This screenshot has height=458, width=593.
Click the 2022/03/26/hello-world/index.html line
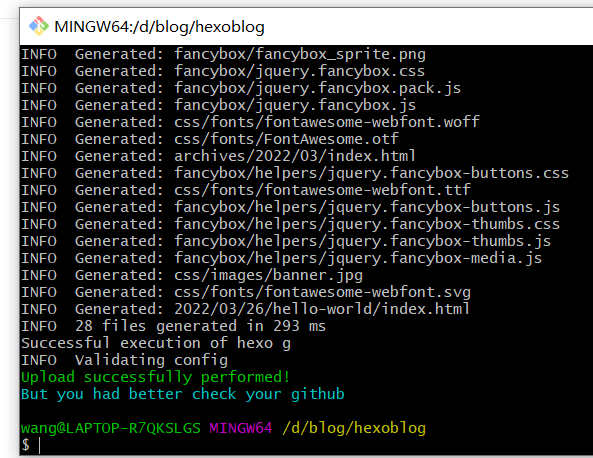245,310
